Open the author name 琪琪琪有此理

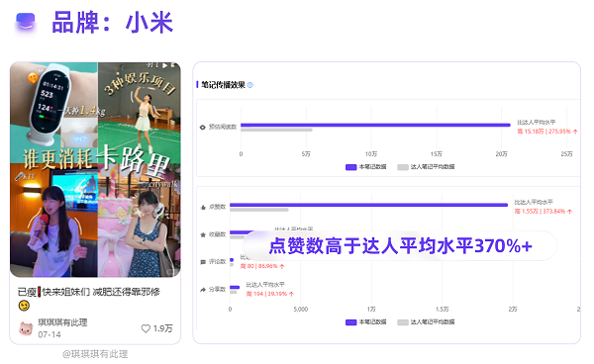62,322
